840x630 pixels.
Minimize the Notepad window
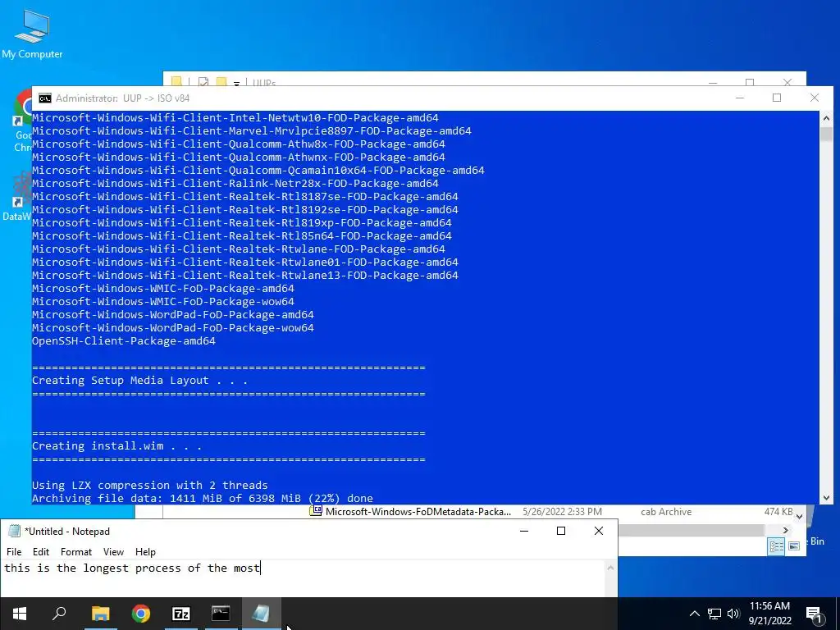point(524,531)
